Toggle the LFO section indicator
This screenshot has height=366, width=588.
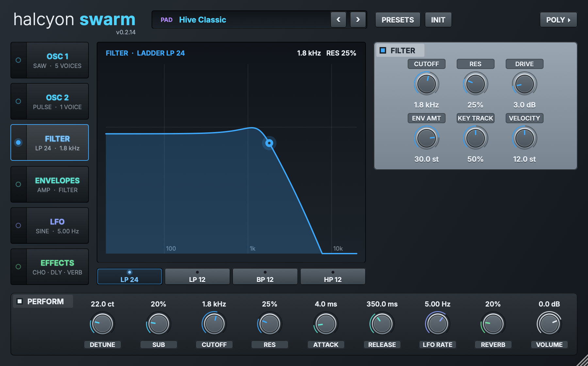click(19, 225)
